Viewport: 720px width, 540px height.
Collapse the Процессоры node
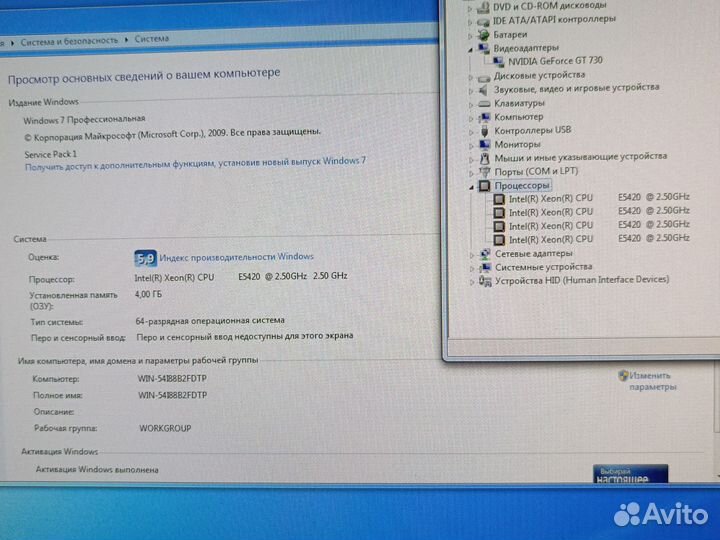coord(472,187)
